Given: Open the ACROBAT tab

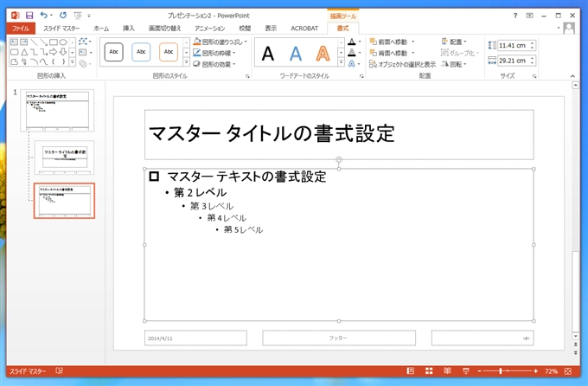Looking at the screenshot, I should tap(304, 29).
